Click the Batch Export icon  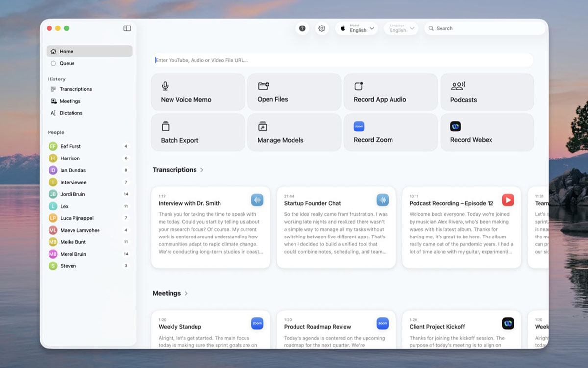(166, 127)
